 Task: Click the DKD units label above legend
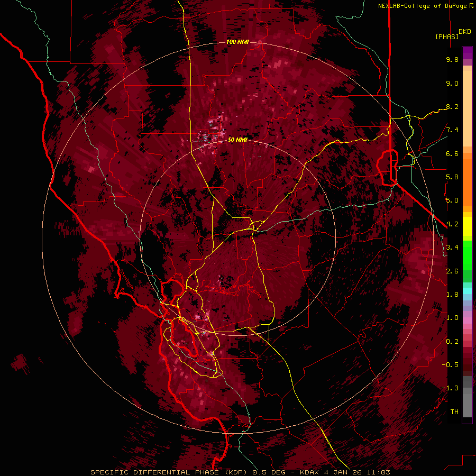point(465,32)
